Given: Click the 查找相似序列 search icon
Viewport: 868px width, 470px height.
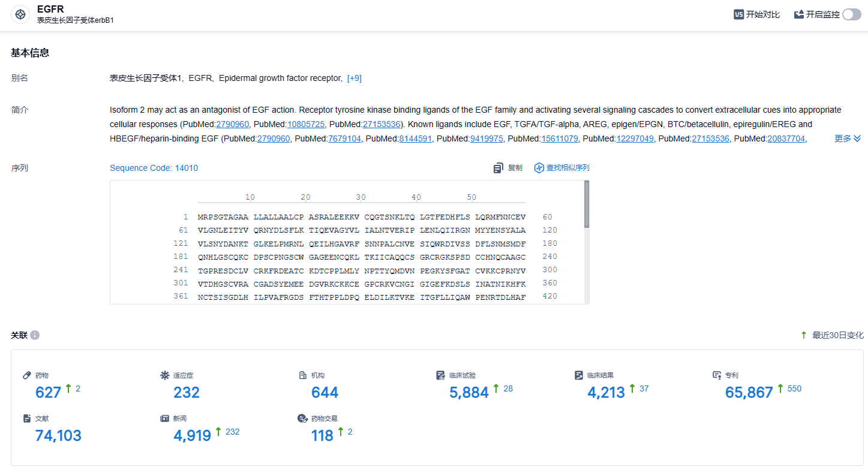Looking at the screenshot, I should (x=539, y=168).
